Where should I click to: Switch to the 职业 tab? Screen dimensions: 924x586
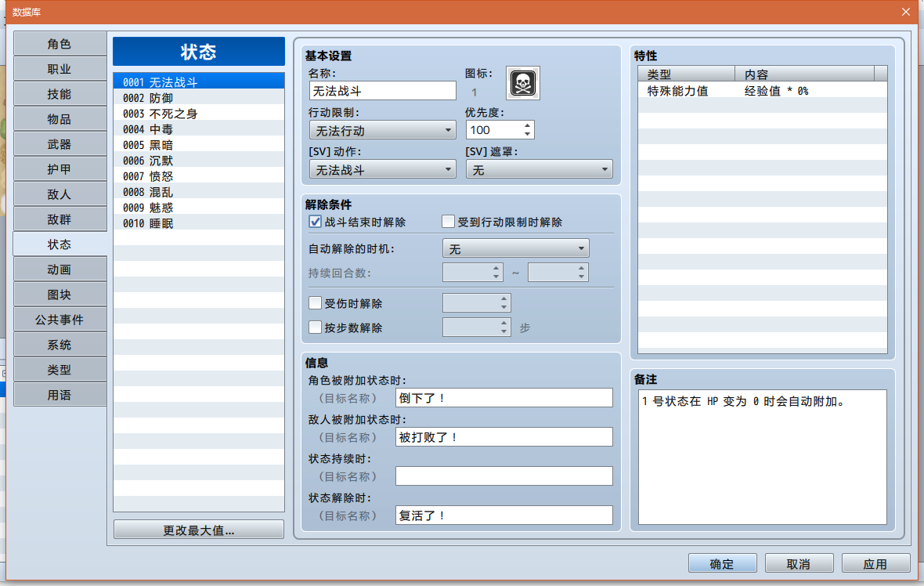click(60, 69)
